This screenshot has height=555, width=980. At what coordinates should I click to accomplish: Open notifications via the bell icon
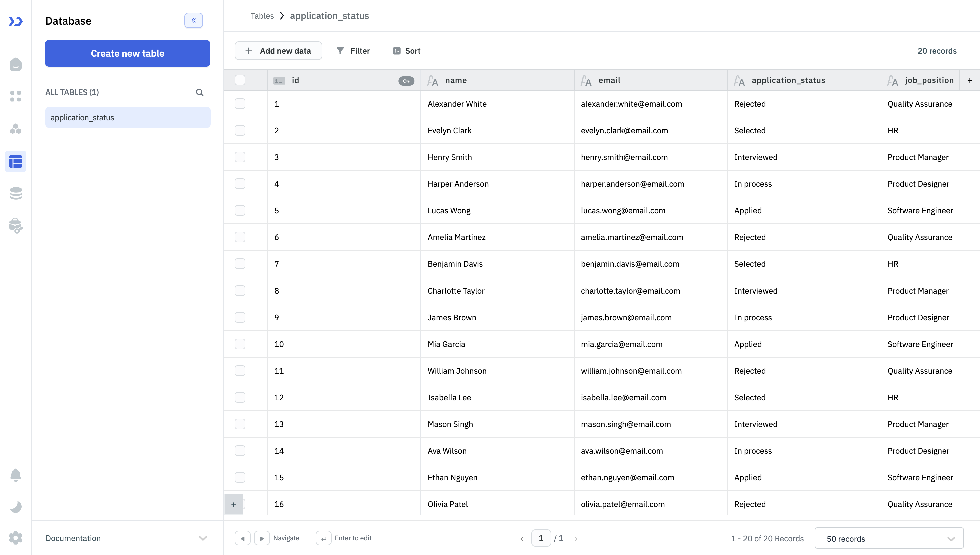16,475
